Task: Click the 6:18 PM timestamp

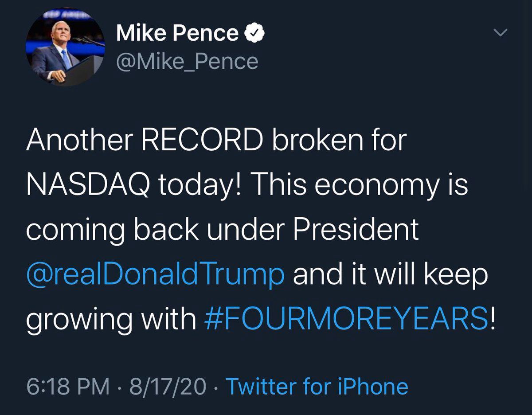Action: click(68, 386)
